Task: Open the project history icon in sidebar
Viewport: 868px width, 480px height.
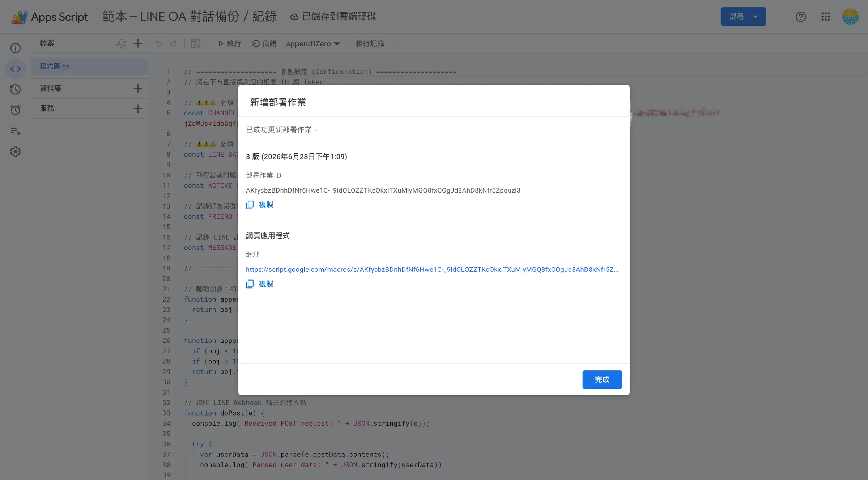Action: point(16,89)
